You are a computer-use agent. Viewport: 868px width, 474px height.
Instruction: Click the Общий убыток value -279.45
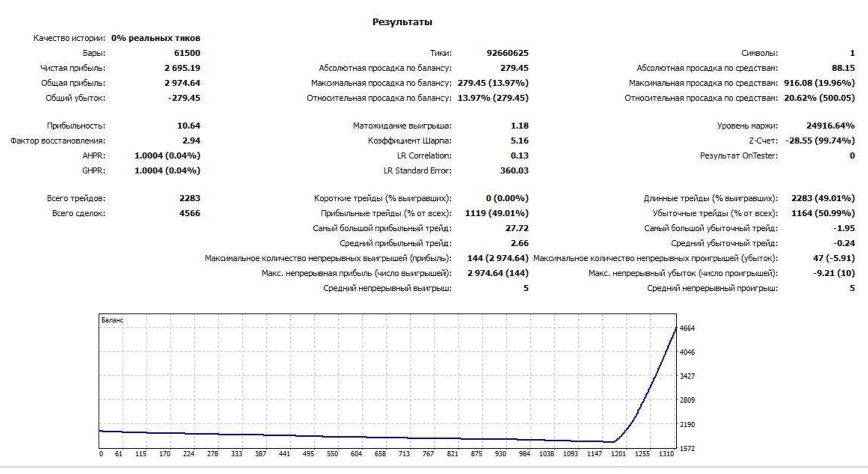point(184,98)
